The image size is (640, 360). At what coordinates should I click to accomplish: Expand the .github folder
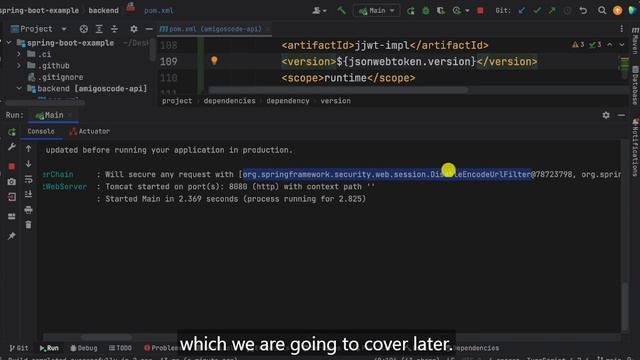click(19, 65)
